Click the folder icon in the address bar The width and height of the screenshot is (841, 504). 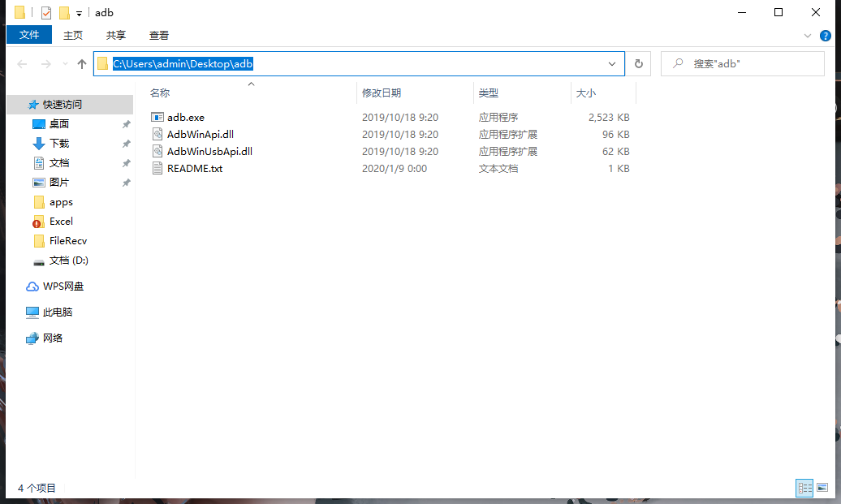tap(102, 63)
